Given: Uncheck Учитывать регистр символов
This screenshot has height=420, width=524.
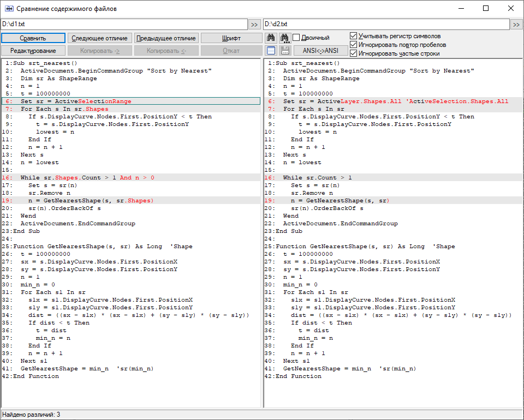Looking at the screenshot, I should coord(354,36).
